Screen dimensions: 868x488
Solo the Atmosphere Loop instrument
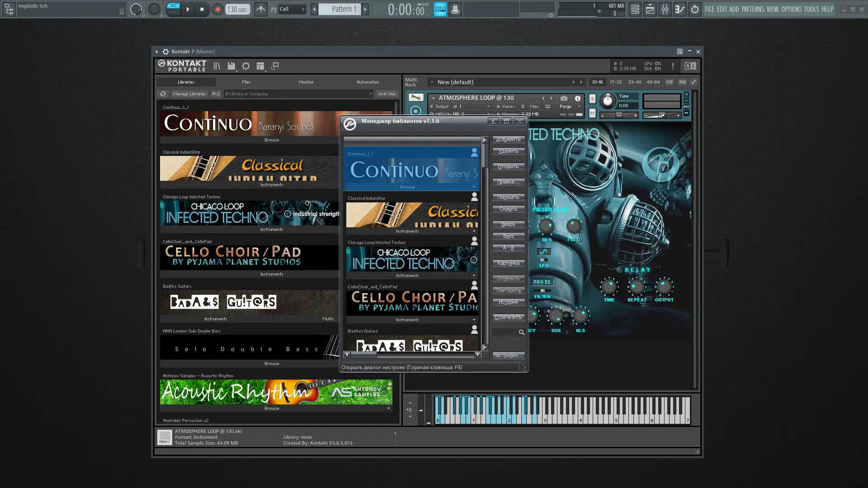(x=592, y=99)
